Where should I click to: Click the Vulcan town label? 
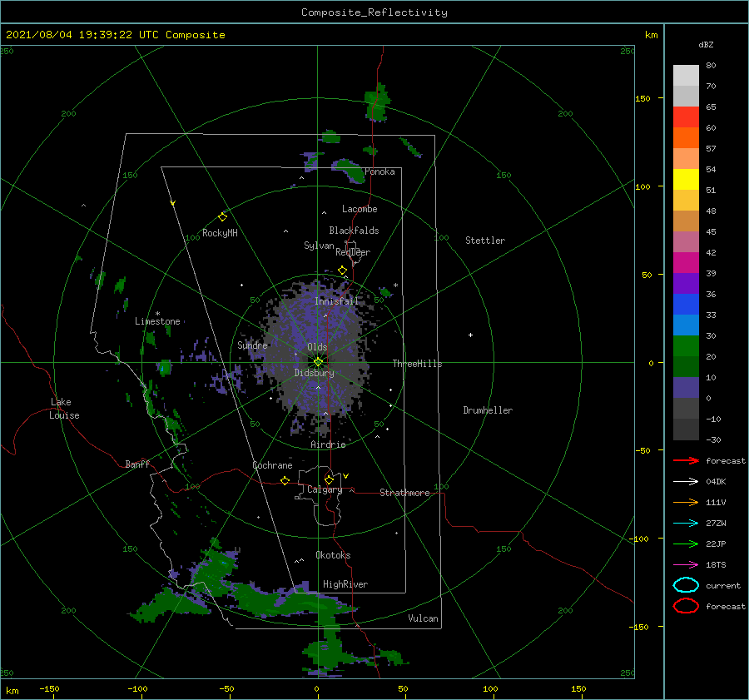click(x=424, y=618)
